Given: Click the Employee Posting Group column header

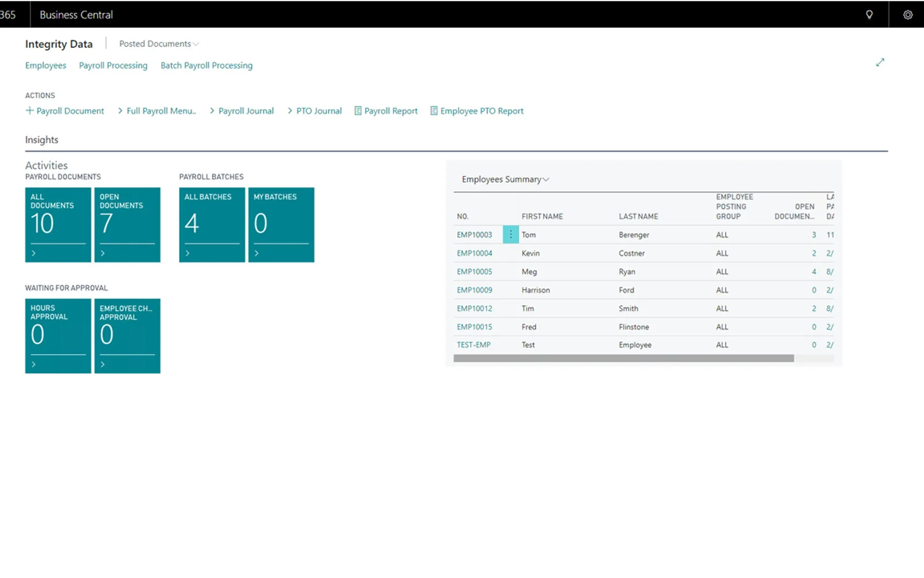Looking at the screenshot, I should (x=735, y=206).
